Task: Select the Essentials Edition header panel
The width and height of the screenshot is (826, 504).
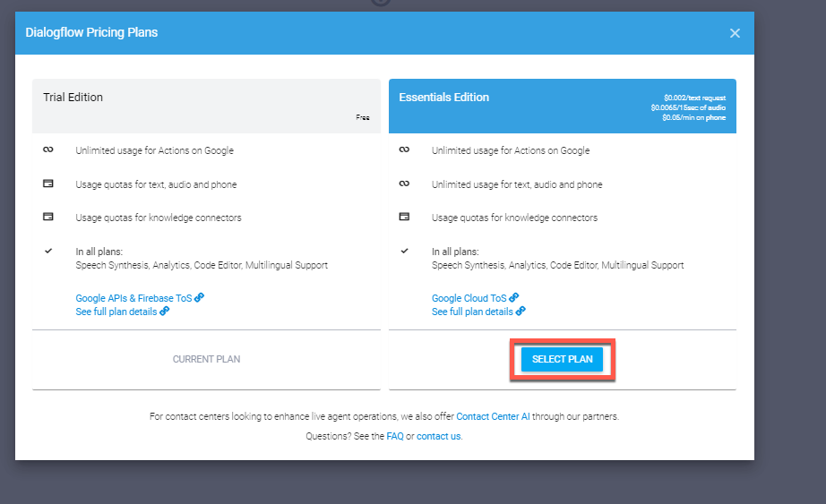Action: [562, 106]
